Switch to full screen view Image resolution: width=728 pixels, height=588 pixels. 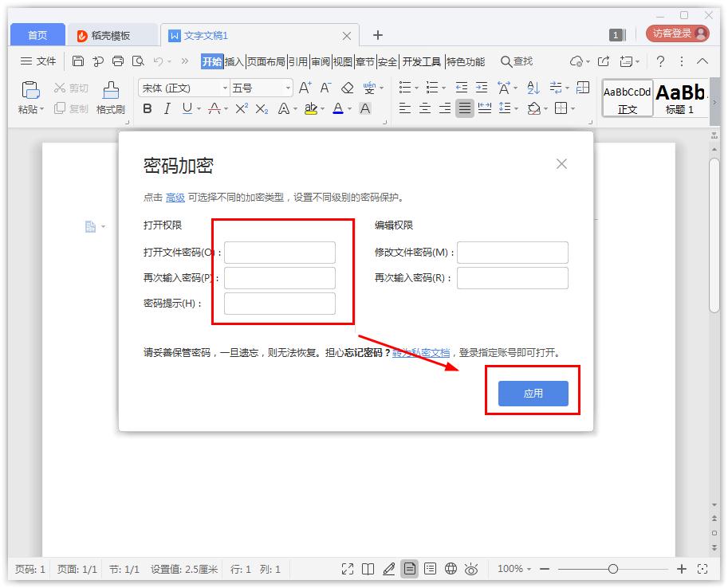pos(347,569)
